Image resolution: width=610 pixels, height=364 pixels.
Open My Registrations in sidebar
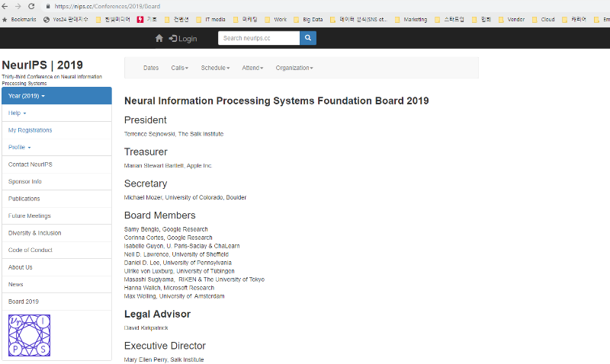click(56, 130)
